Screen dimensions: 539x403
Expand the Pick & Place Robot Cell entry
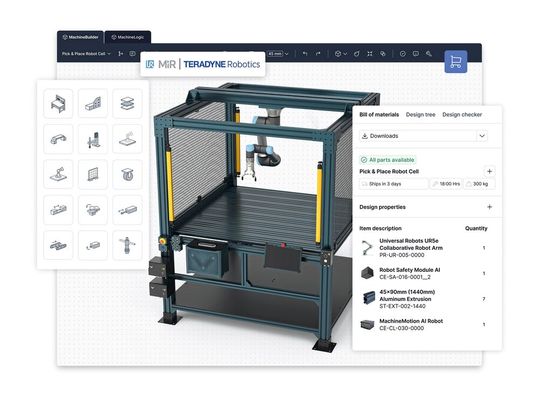point(490,171)
